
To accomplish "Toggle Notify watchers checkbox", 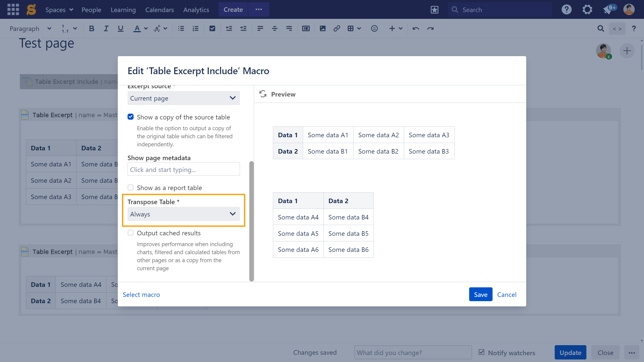I will pyautogui.click(x=481, y=352).
